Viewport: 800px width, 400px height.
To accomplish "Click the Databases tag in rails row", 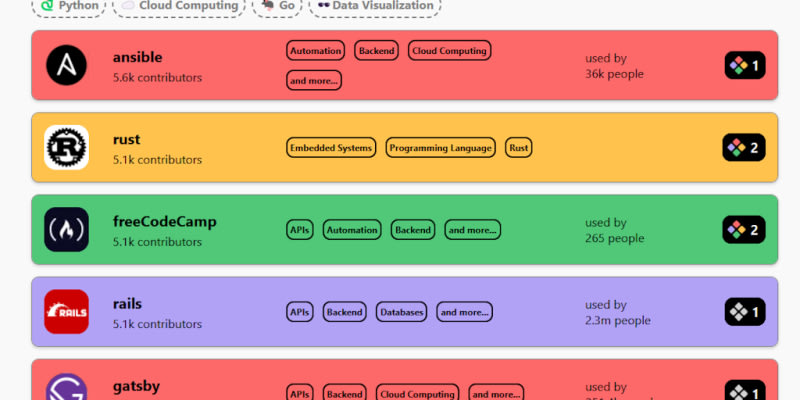I will [402, 312].
